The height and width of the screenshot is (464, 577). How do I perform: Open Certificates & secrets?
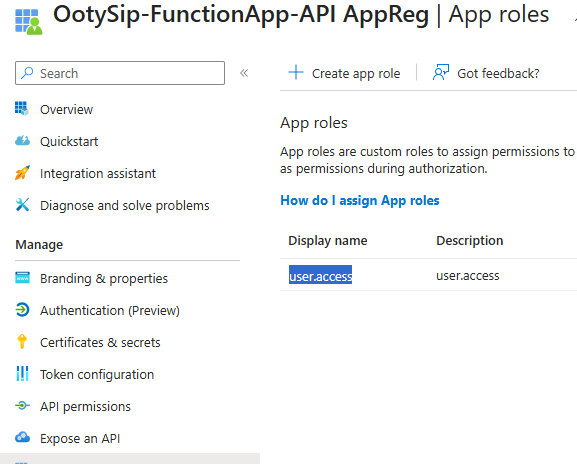pos(100,343)
